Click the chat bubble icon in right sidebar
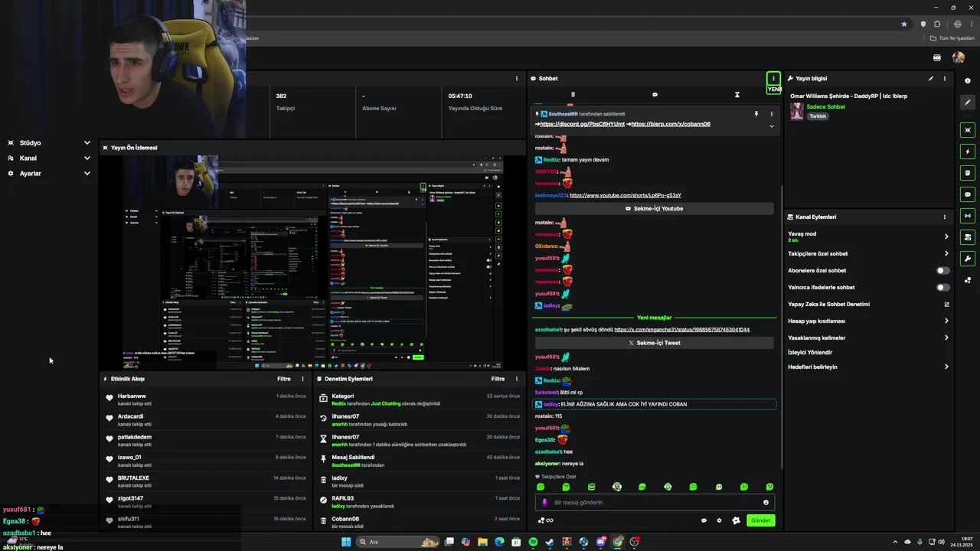The image size is (980, 551). click(x=968, y=194)
